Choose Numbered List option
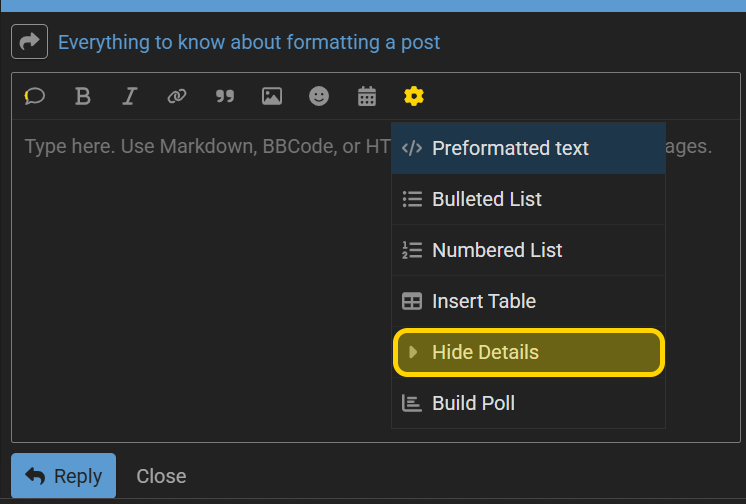Viewport: 746px width, 504px height. click(x=528, y=250)
